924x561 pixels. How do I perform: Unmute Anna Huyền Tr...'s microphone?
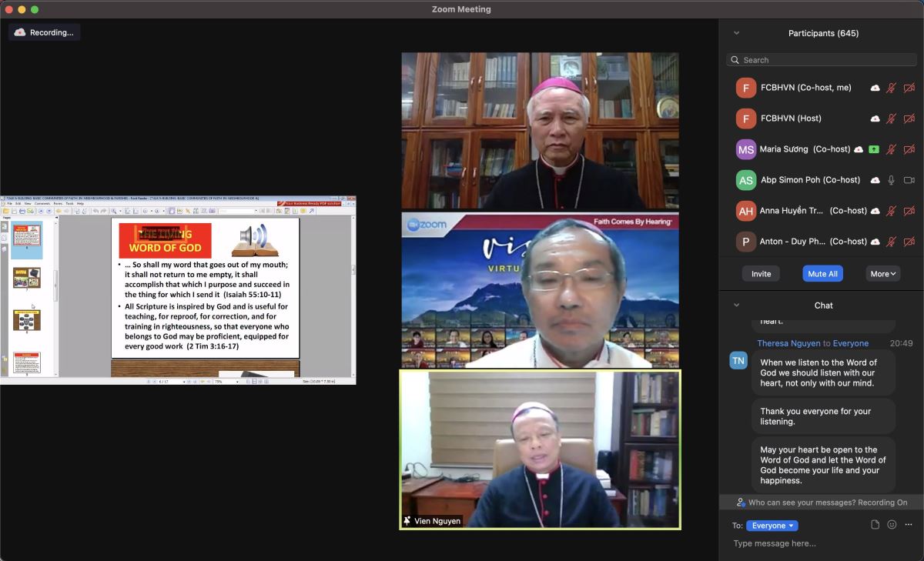892,211
